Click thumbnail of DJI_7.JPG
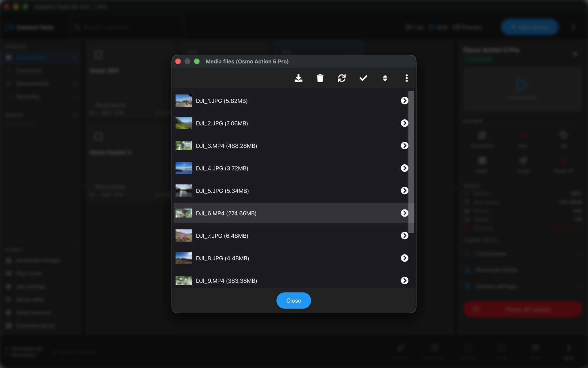 pyautogui.click(x=184, y=236)
